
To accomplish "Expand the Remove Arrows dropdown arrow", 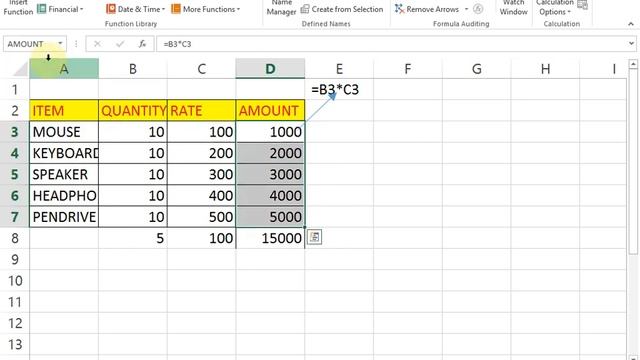I will coord(466,9).
